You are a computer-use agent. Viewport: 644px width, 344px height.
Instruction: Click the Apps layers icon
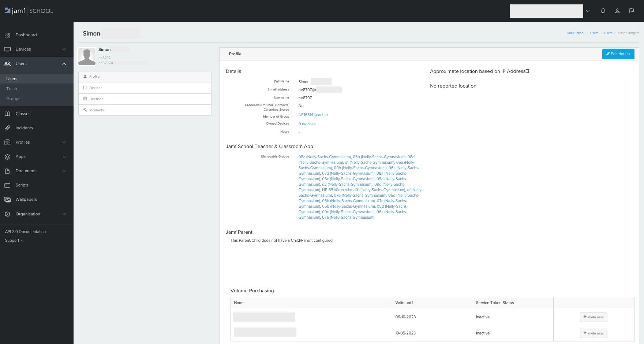pyautogui.click(x=7, y=156)
